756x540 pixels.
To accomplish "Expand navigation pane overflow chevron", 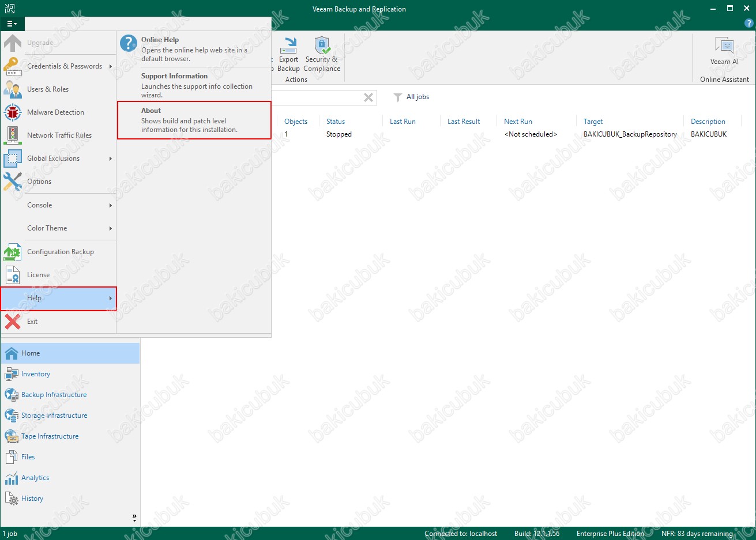I will pyautogui.click(x=134, y=518).
